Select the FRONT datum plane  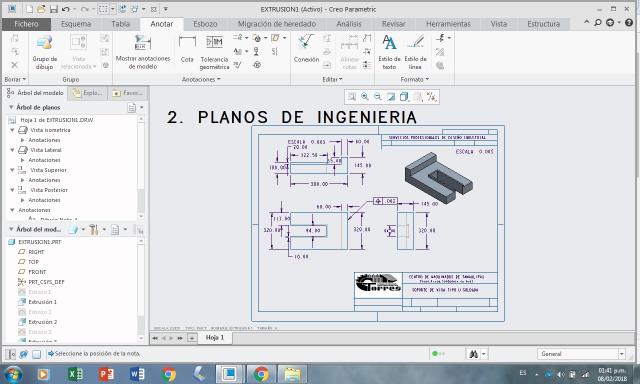[x=37, y=272]
